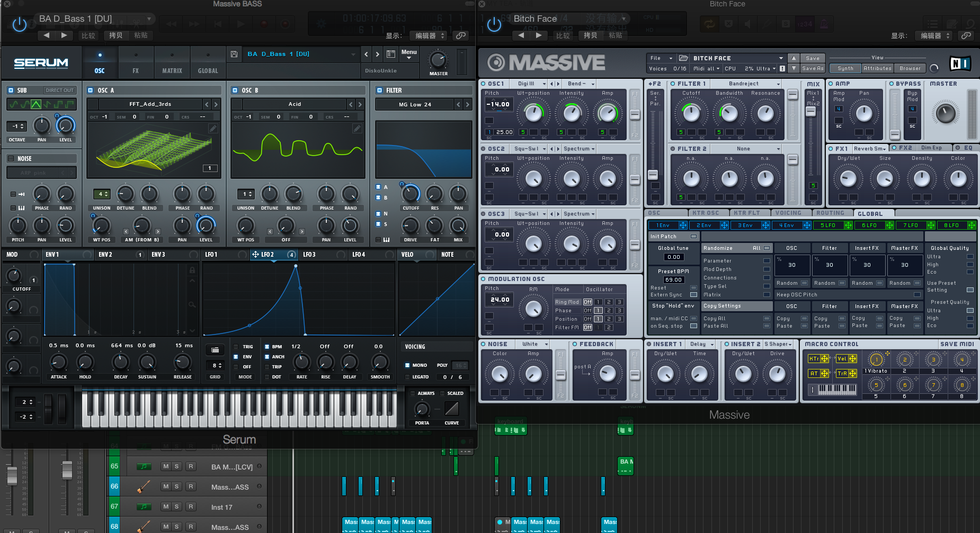Click Massive previous preset up arrow

793,58
